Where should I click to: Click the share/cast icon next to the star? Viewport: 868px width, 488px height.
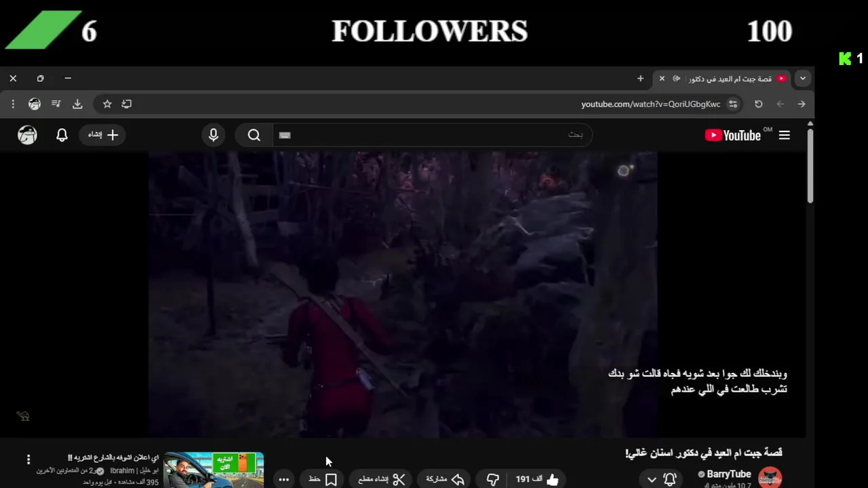(x=126, y=104)
